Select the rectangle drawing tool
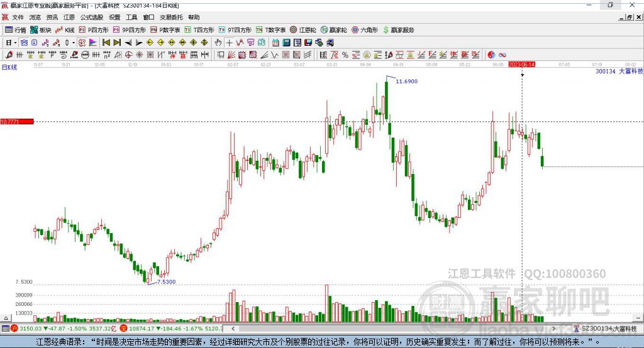 pyautogui.click(x=221, y=55)
